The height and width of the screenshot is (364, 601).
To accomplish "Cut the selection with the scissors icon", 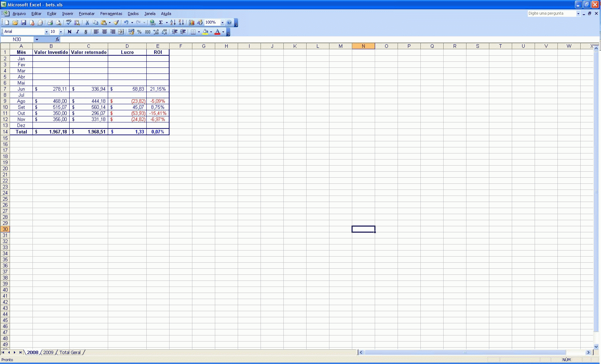I will pos(87,22).
